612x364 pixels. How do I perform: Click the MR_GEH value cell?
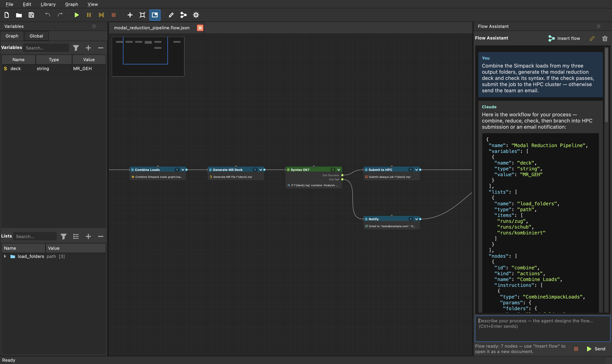coord(89,69)
